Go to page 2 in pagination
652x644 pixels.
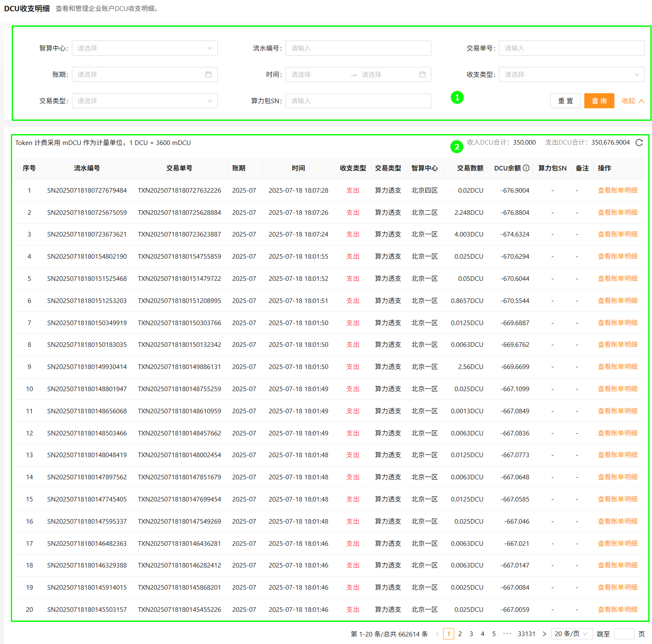pyautogui.click(x=460, y=634)
